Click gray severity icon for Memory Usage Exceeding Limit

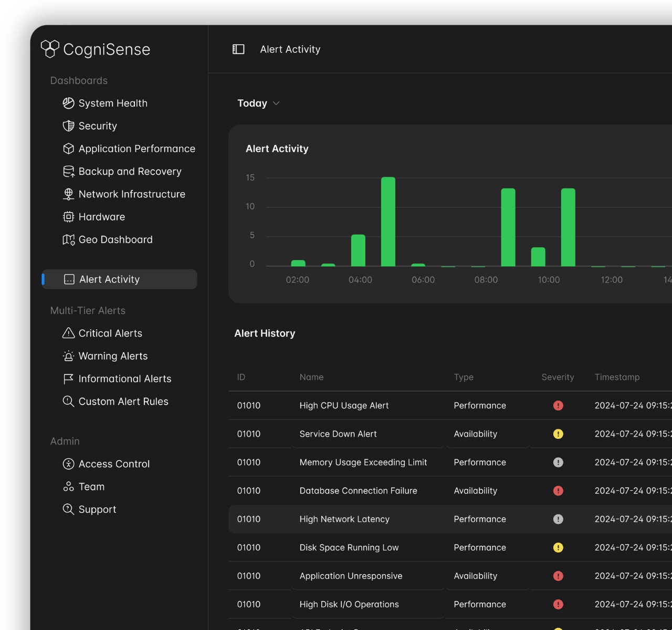558,462
